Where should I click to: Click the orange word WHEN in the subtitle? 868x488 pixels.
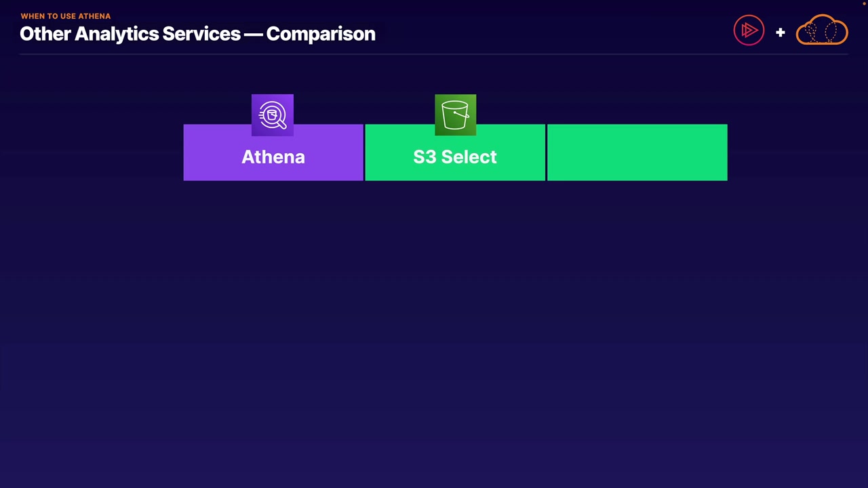coord(33,16)
